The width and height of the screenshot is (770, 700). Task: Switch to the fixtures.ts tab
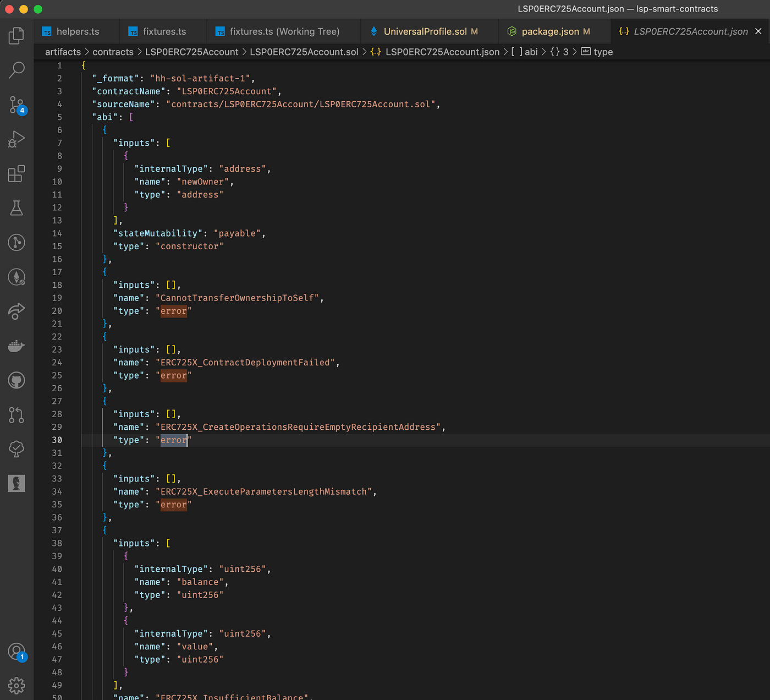click(163, 31)
